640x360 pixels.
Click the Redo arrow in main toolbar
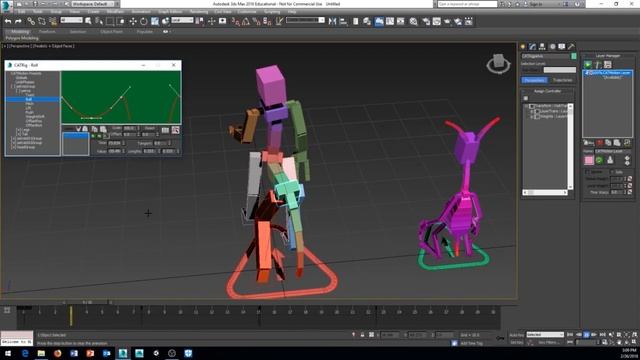coord(18,21)
